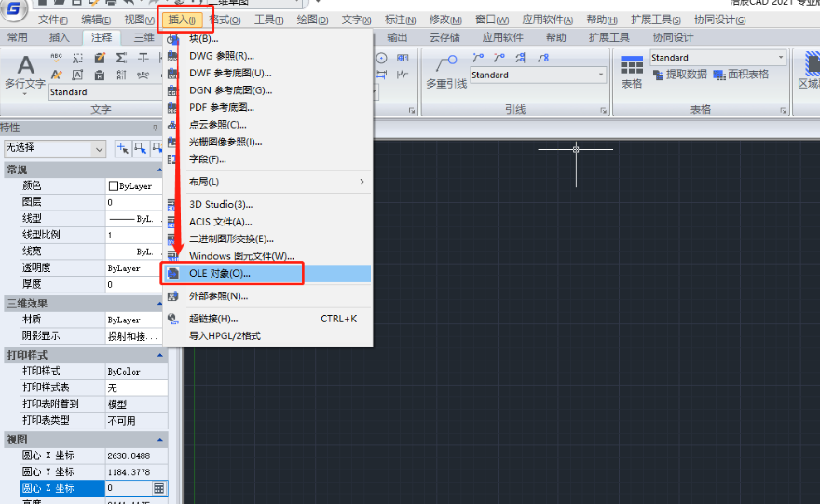The height and width of the screenshot is (504, 820).
Task: Open the 协同设计(G) menu
Action: click(720, 20)
